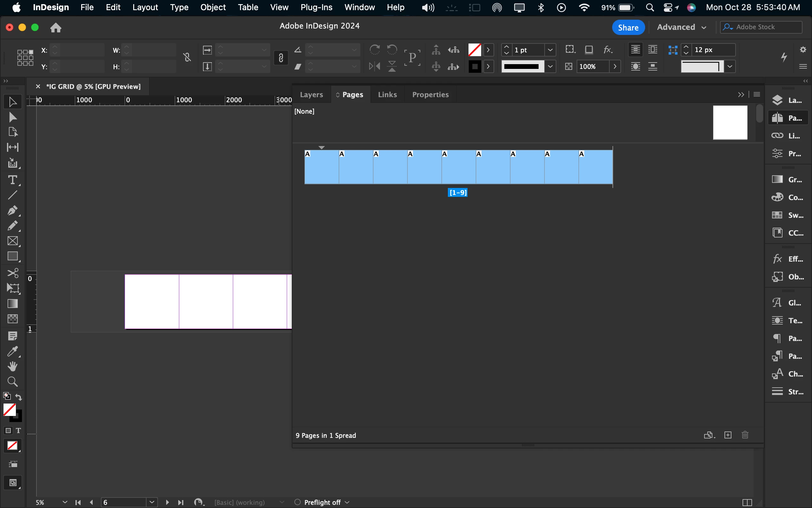The height and width of the screenshot is (508, 812).
Task: Click the Home screen icon
Action: pos(56,27)
